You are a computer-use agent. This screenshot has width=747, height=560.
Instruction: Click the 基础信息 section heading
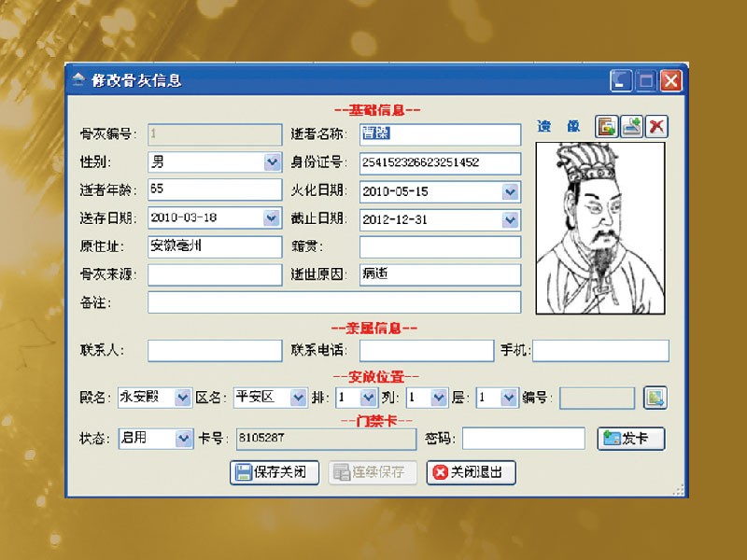(x=377, y=110)
